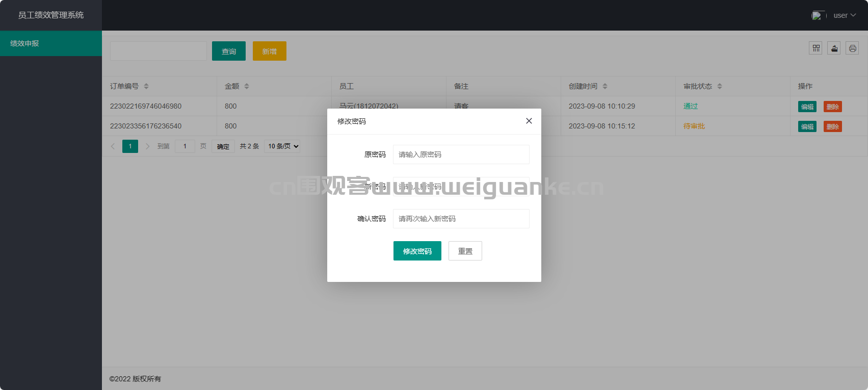This screenshot has height=390, width=868.
Task: Open the column filter grid icon
Action: coord(816,48)
